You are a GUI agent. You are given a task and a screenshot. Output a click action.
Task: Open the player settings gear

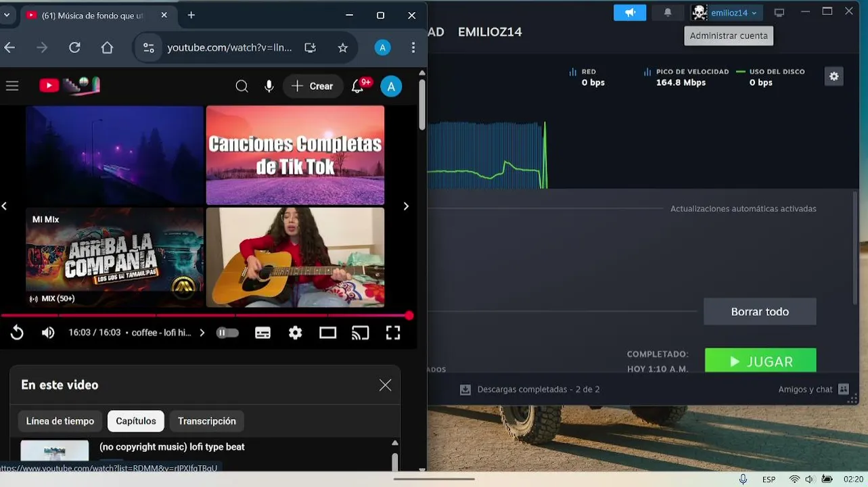click(296, 333)
